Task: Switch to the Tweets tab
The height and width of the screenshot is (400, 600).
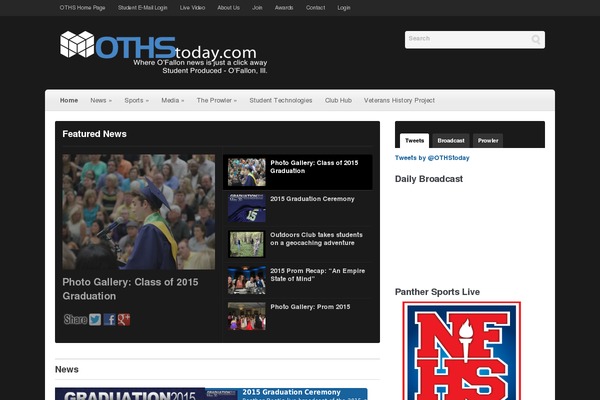Action: (x=414, y=140)
